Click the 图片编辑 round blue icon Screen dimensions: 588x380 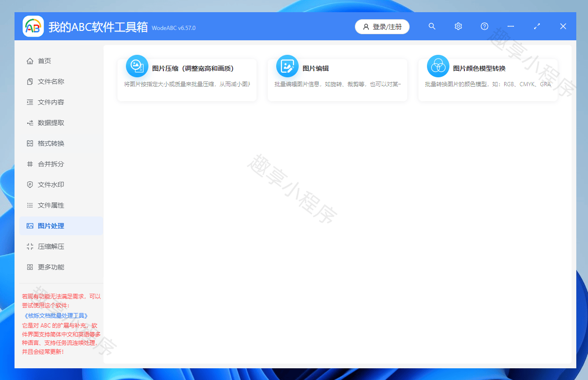pos(287,66)
